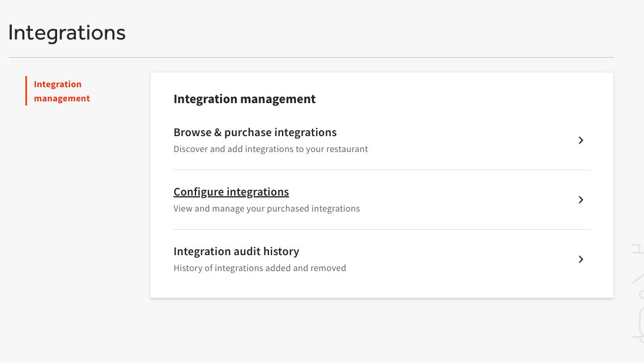This screenshot has height=363, width=644.
Task: Click the arrow icon for Configure integrations
Action: coord(580,200)
